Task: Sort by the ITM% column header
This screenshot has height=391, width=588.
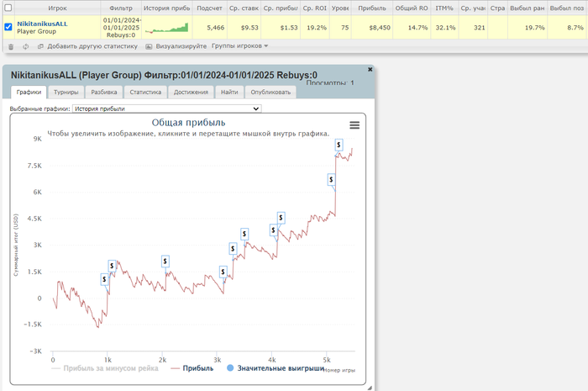Action: pos(444,8)
